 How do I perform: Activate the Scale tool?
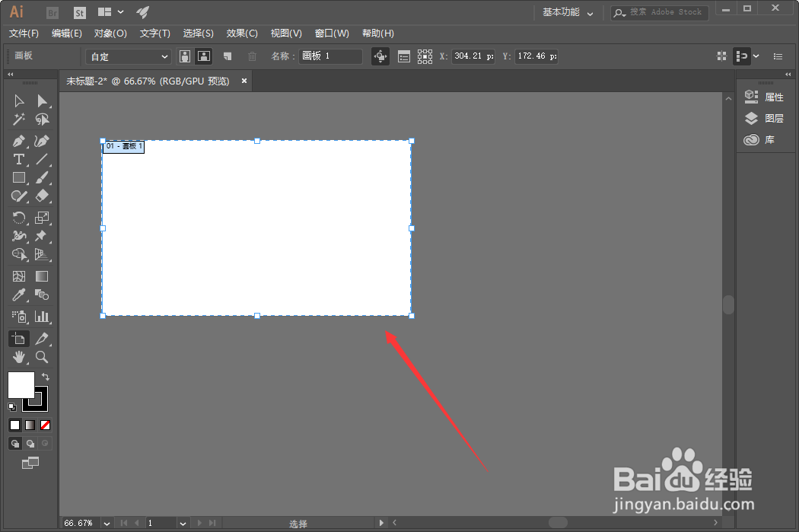pos(42,218)
